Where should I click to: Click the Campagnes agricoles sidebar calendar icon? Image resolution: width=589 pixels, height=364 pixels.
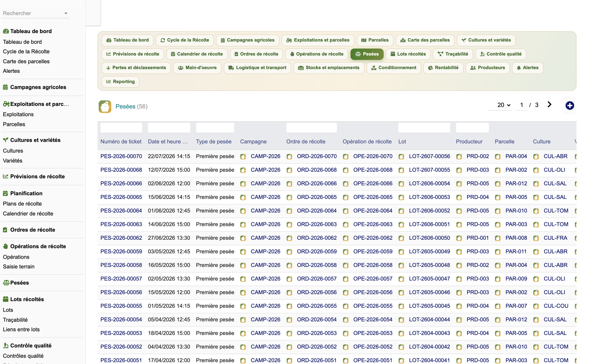point(5,87)
